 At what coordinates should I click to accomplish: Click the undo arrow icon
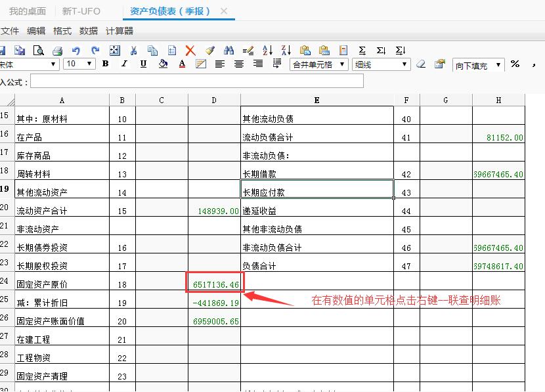[x=76, y=51]
